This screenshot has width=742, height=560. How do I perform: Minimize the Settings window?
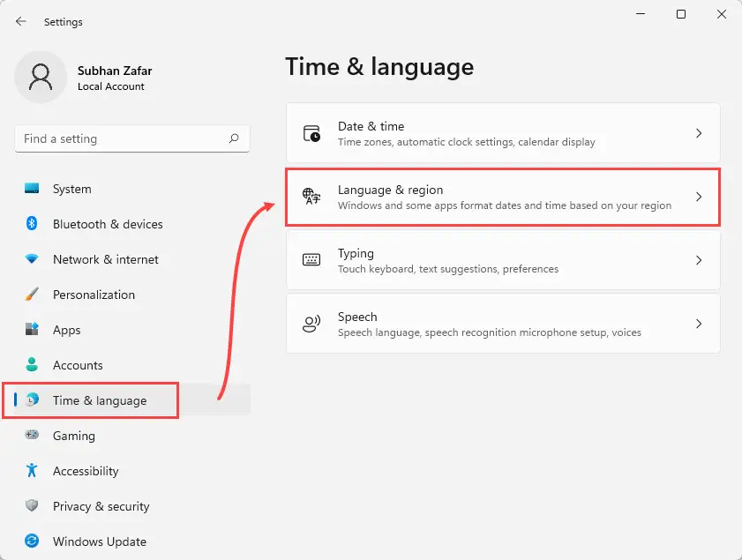tap(641, 14)
